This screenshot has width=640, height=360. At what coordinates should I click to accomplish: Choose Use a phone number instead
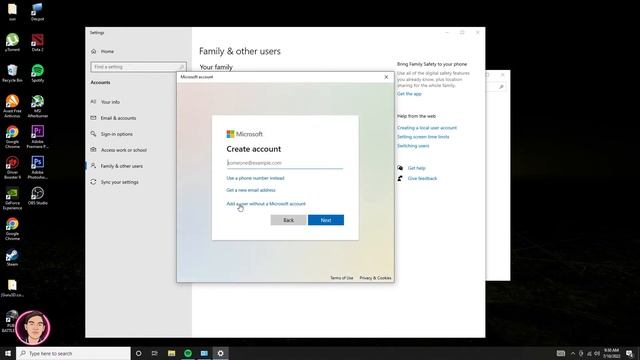coord(255,178)
